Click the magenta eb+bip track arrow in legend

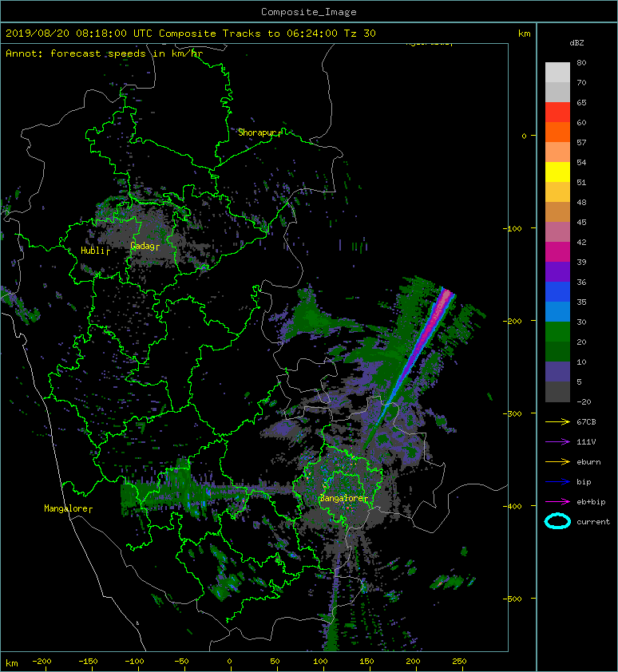click(x=557, y=502)
